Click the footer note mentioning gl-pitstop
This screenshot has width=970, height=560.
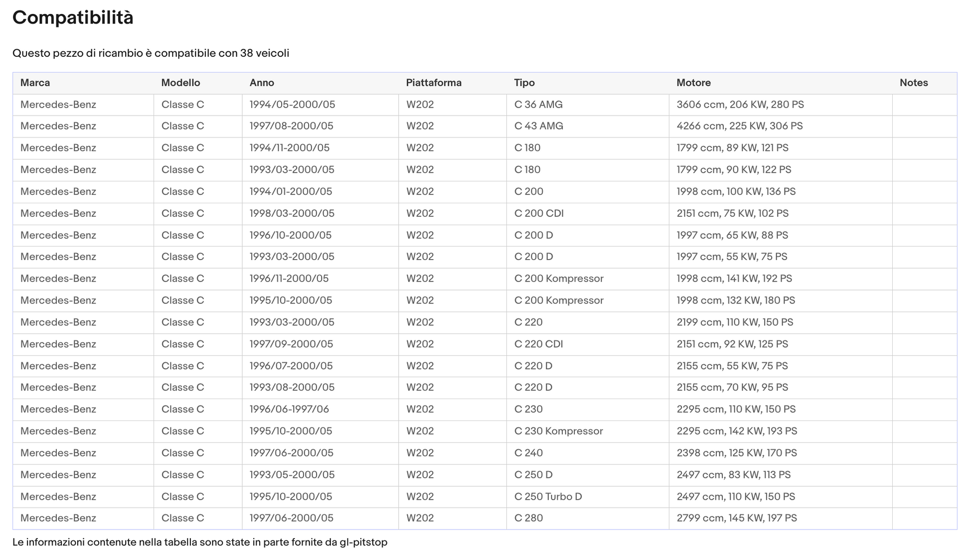(x=200, y=543)
